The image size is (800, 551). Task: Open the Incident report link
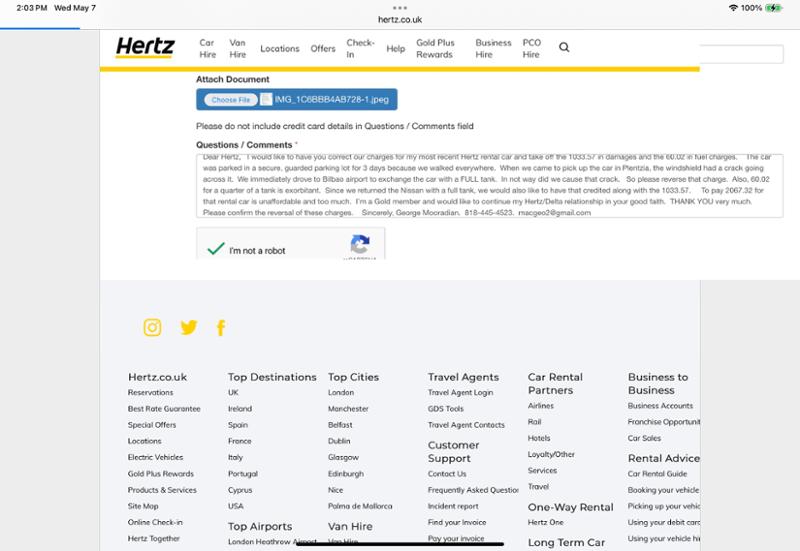click(453, 506)
